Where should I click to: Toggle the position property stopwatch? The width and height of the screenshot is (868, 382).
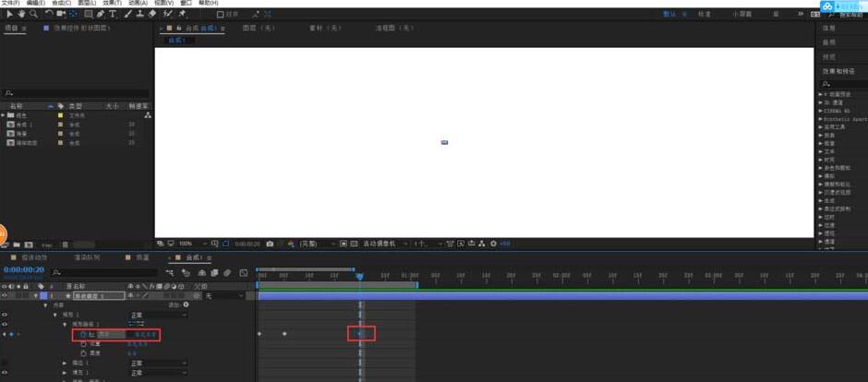(84, 344)
